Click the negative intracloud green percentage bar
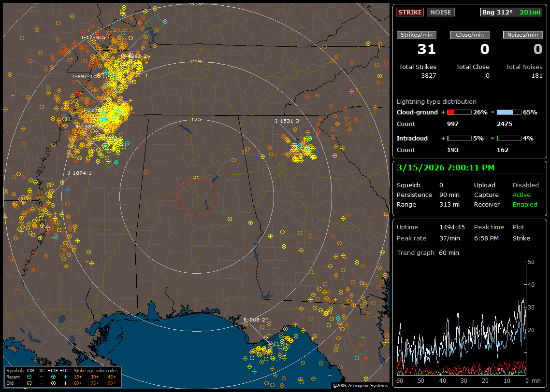Viewport: 550px width, 392px height. (x=509, y=138)
